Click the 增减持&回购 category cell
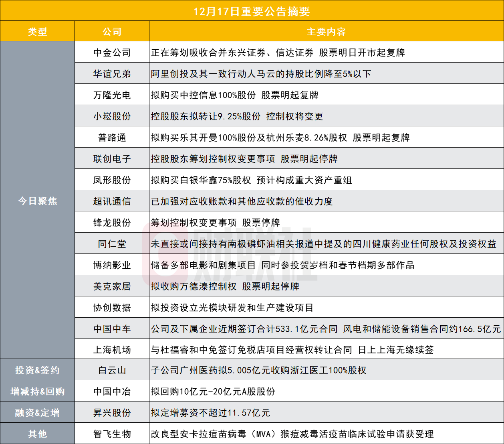The height and width of the screenshot is (444, 504). tap(37, 391)
